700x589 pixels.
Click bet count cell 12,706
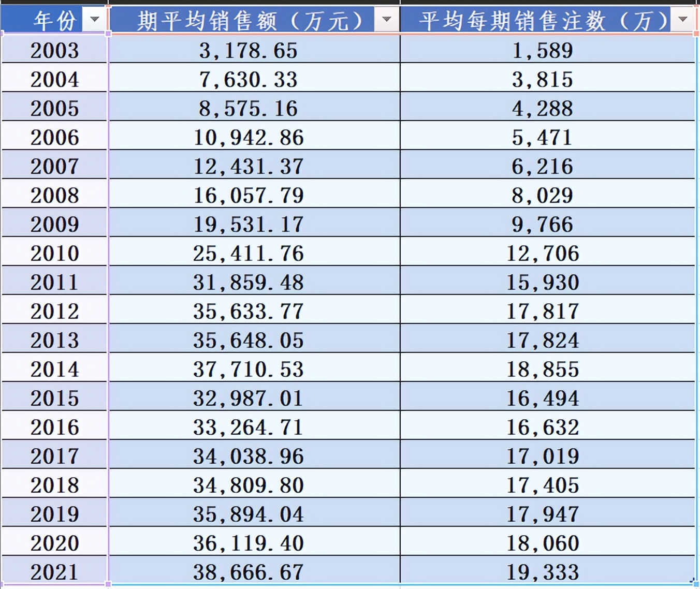point(548,253)
